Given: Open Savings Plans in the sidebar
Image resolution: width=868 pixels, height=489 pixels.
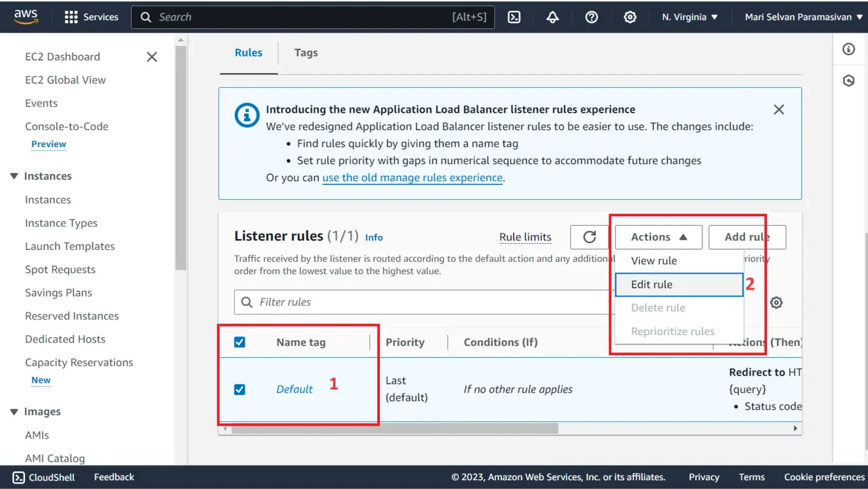Looking at the screenshot, I should (58, 292).
